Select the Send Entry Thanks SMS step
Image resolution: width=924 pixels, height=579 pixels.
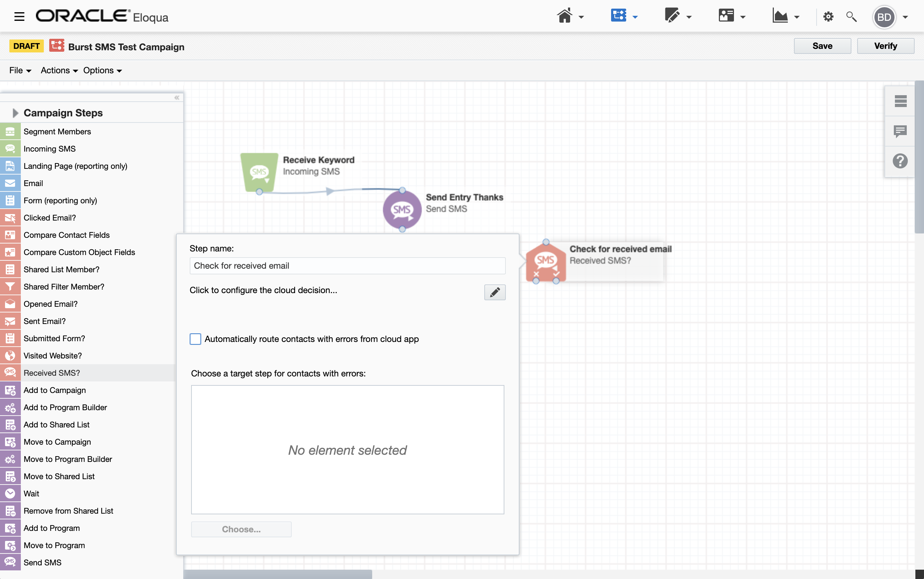coord(402,209)
